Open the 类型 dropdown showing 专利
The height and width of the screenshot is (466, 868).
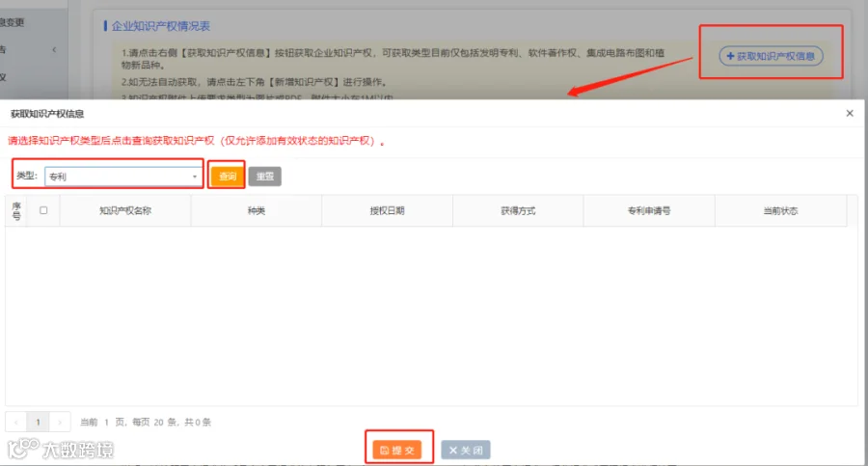pos(122,177)
